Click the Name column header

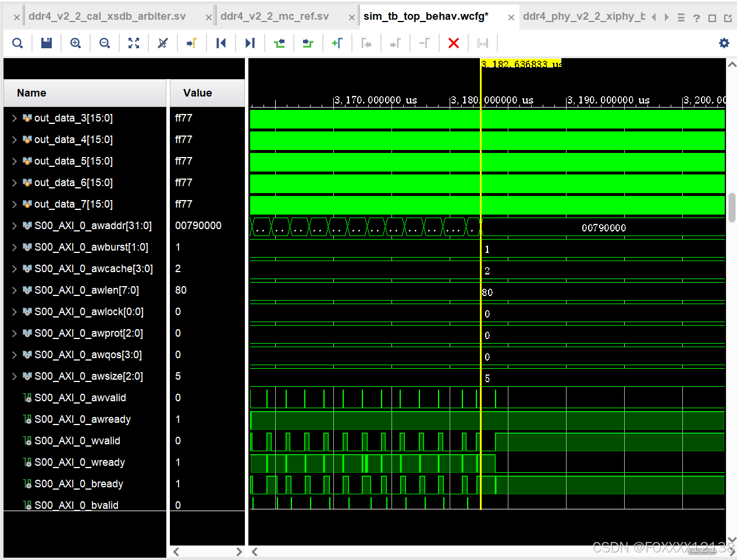(31, 93)
